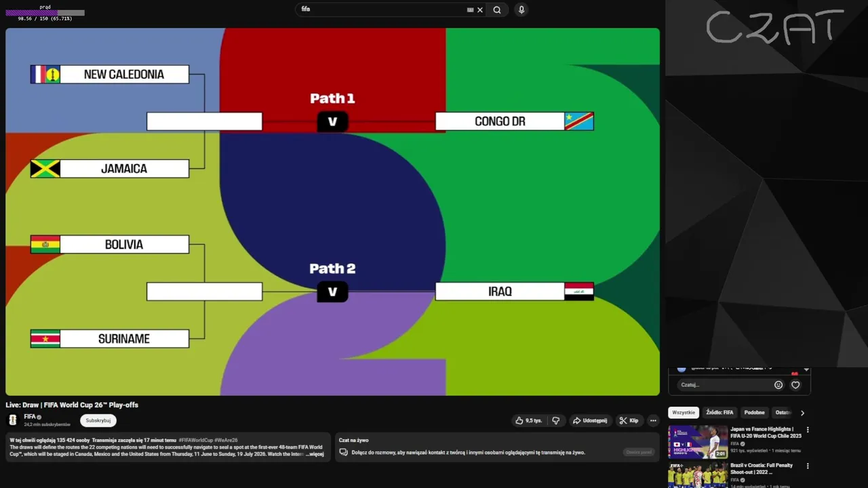The height and width of the screenshot is (488, 868).
Task: Select the Wszystkie filter chip
Action: coord(684,413)
